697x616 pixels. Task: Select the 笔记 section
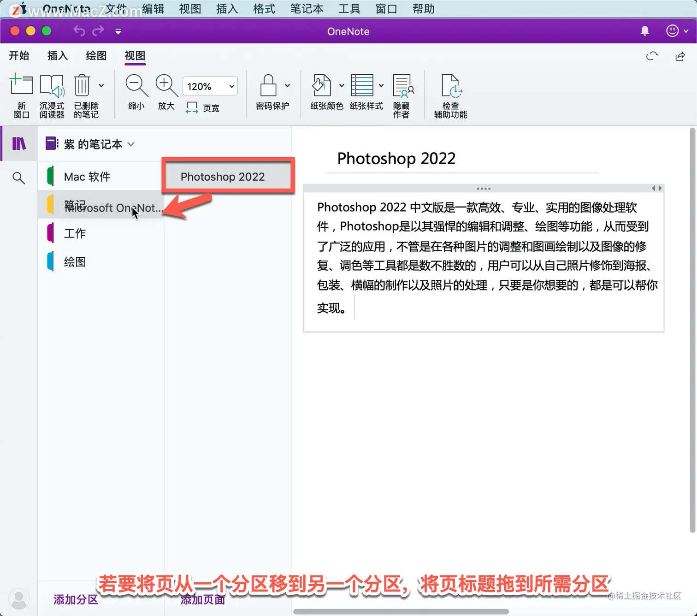tap(100, 205)
